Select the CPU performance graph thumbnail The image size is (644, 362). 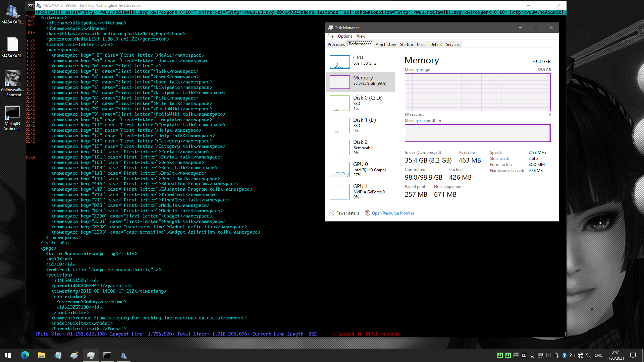[x=339, y=62]
